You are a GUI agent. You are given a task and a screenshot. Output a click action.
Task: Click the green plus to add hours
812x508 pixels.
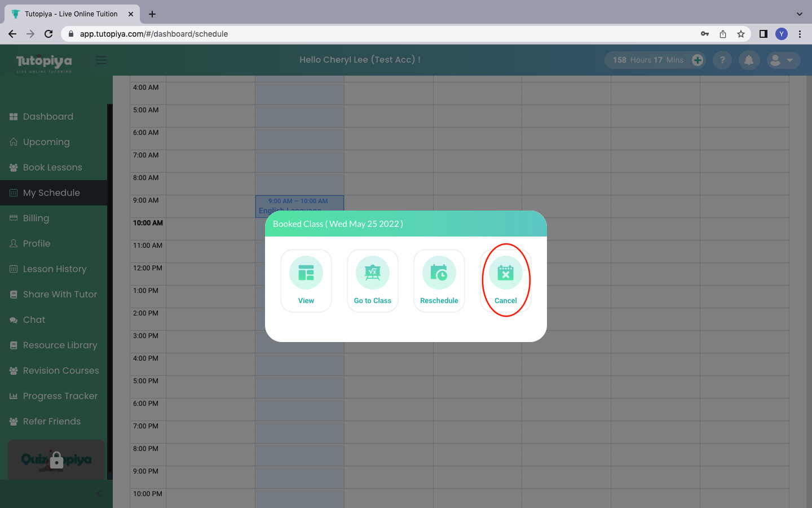point(698,60)
